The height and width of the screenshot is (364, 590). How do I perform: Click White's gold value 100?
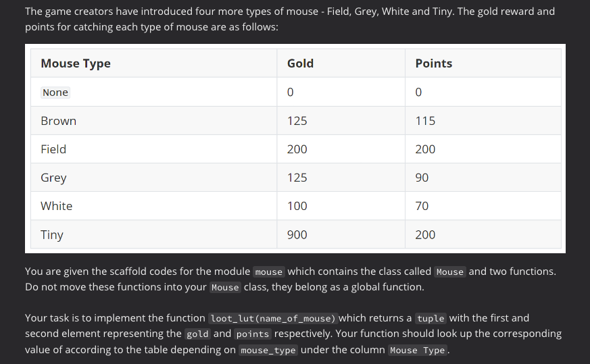(x=297, y=206)
